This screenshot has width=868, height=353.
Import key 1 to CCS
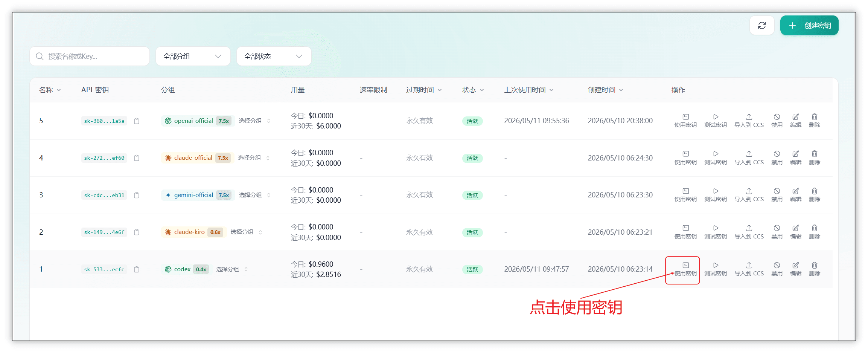pos(749,269)
